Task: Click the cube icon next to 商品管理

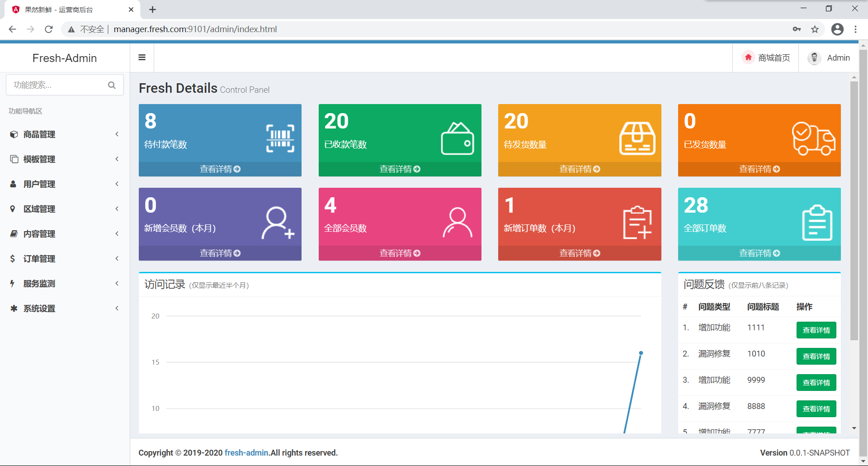Action: 14,134
